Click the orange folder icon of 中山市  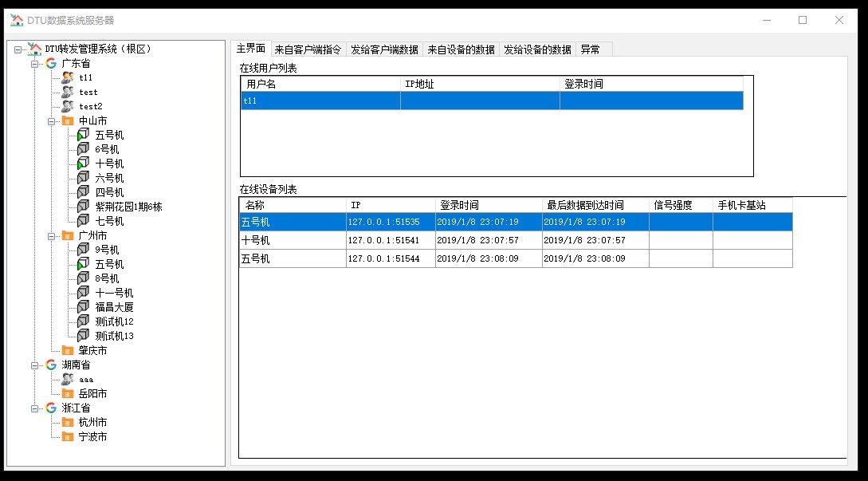[x=68, y=120]
